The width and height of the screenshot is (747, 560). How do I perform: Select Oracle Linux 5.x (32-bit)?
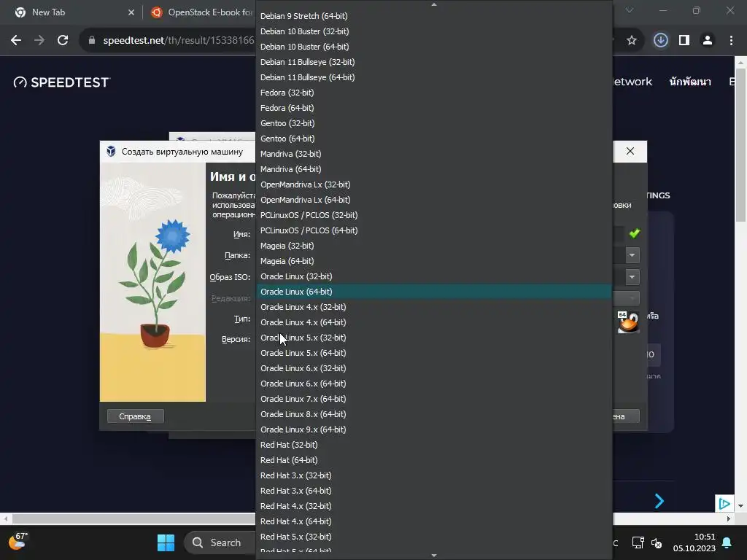(x=434, y=337)
